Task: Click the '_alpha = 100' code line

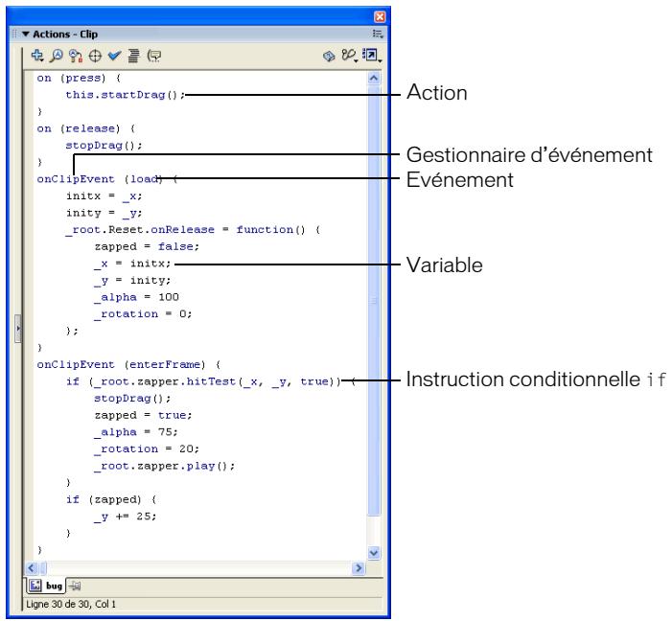Action: (x=136, y=297)
